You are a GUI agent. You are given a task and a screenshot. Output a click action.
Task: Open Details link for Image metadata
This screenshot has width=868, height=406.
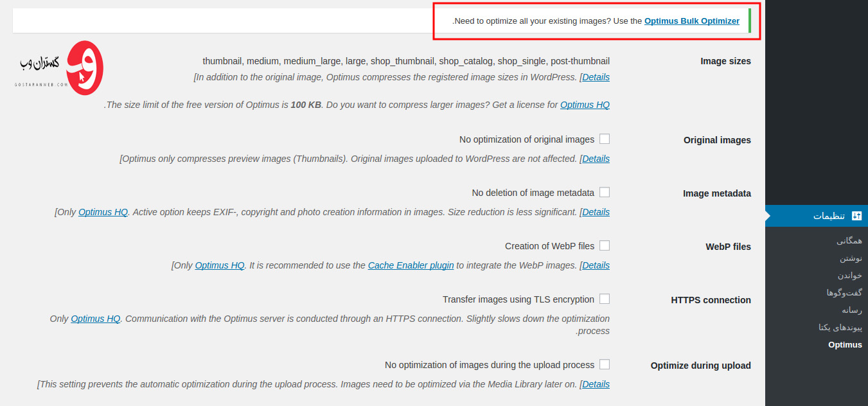596,212
